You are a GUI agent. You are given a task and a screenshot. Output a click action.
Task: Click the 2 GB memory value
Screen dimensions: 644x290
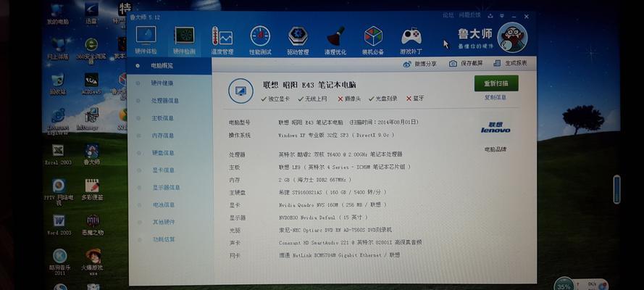click(x=315, y=180)
